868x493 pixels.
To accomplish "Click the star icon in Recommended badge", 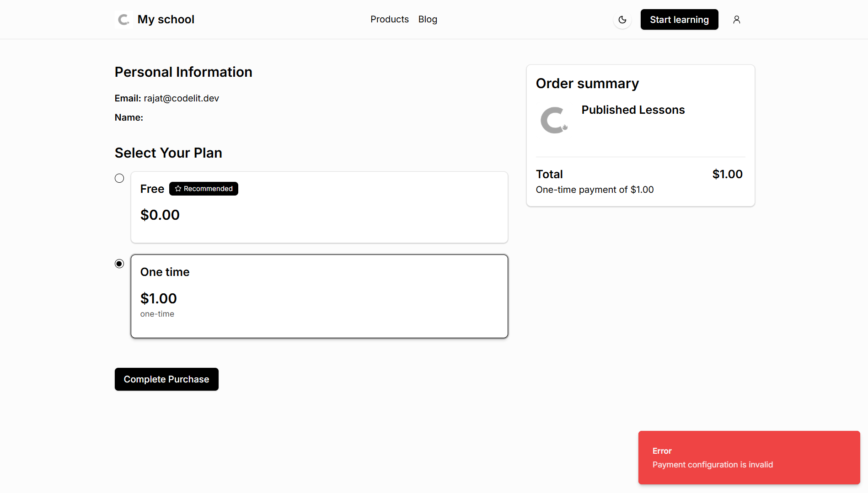I will pos(177,189).
